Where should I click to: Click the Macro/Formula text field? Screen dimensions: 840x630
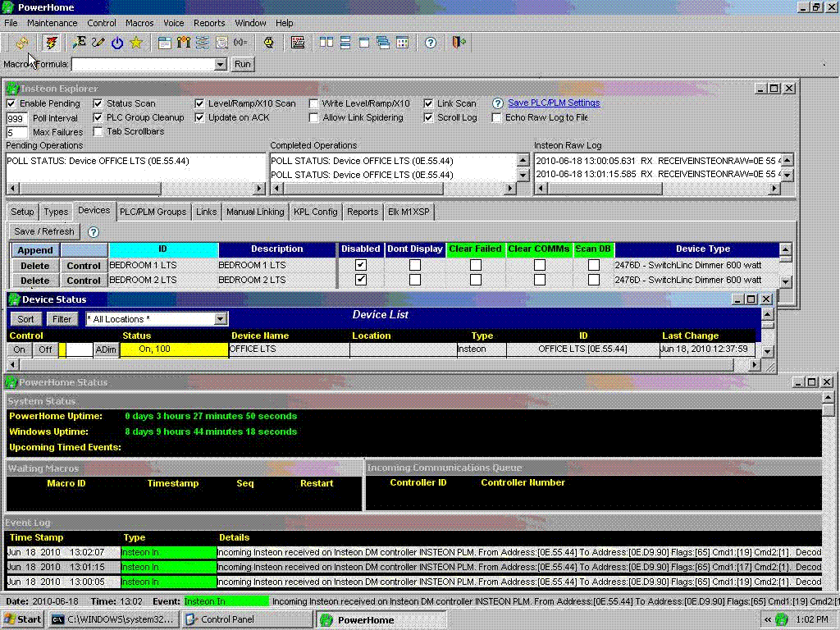tap(143, 64)
